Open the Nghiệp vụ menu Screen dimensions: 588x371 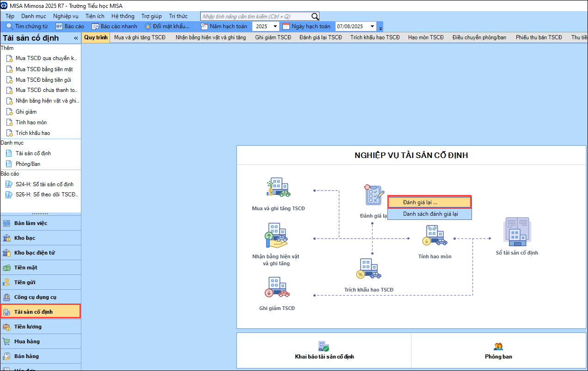66,16
